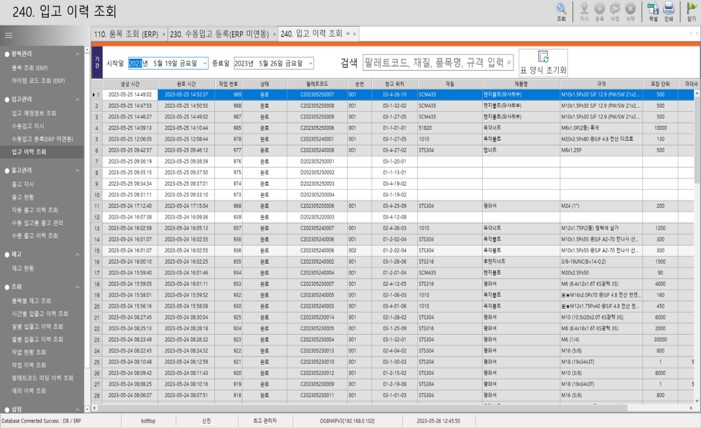This screenshot has height=428, width=701.
Task: Open 자동 출고 이력 조회 in sidebar
Action: 35,210
